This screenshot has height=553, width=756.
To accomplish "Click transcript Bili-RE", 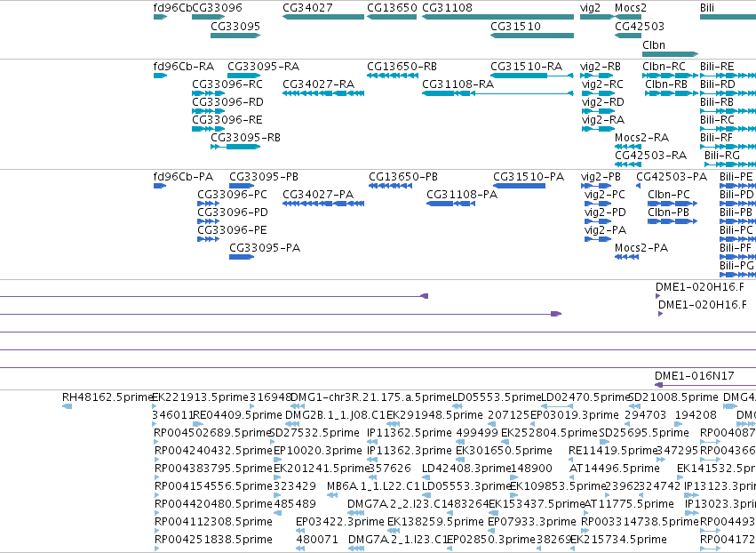I will pos(728,76).
